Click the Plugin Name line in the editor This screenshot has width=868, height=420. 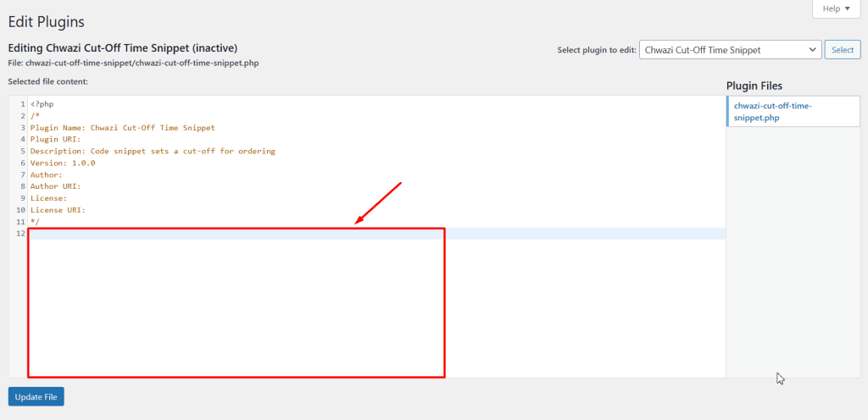(x=122, y=128)
